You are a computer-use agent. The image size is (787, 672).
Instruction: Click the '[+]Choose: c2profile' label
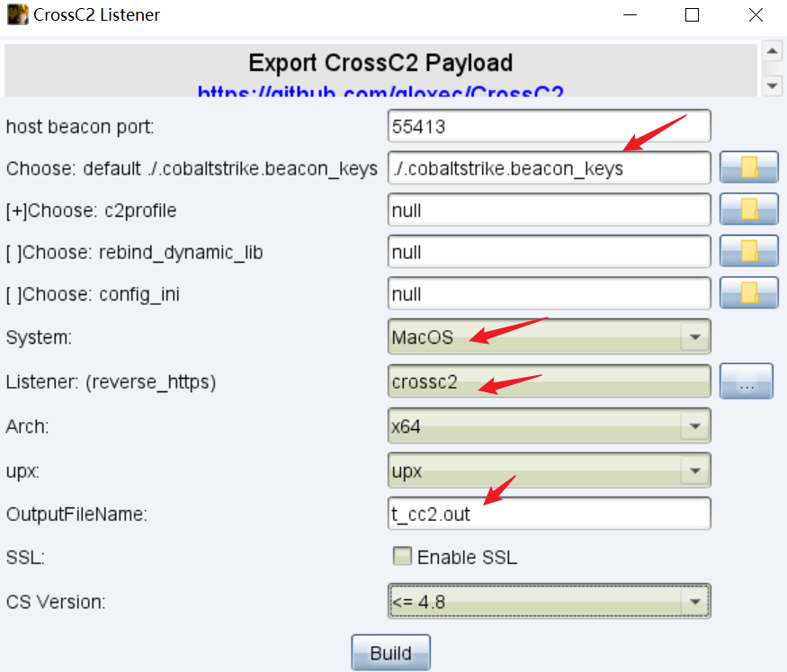[92, 211]
